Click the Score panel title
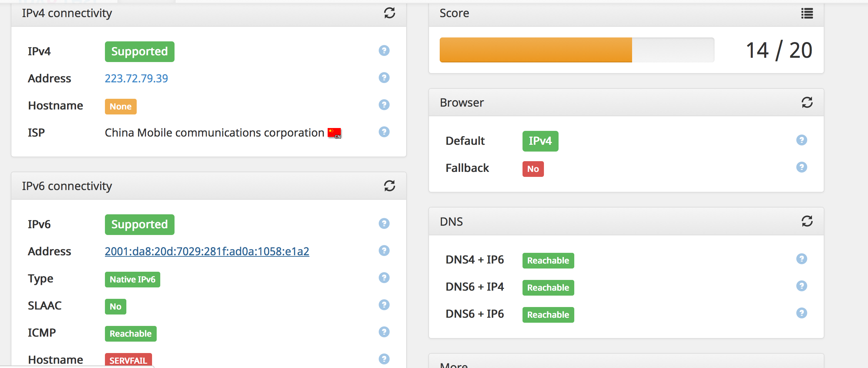 pyautogui.click(x=454, y=13)
